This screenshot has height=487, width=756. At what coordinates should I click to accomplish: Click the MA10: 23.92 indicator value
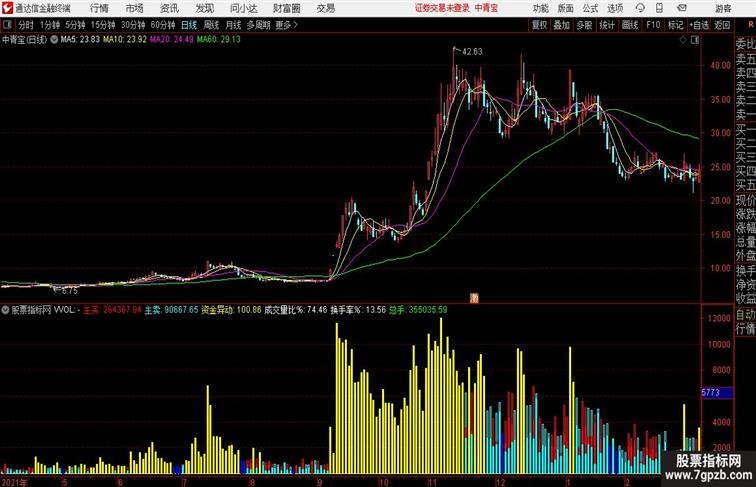pyautogui.click(x=125, y=40)
